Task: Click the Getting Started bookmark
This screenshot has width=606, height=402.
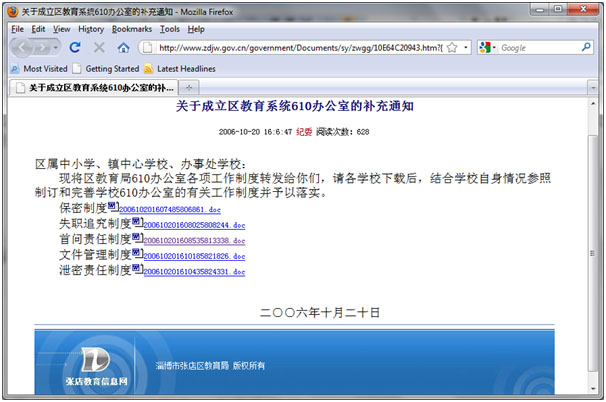Action: [105, 68]
